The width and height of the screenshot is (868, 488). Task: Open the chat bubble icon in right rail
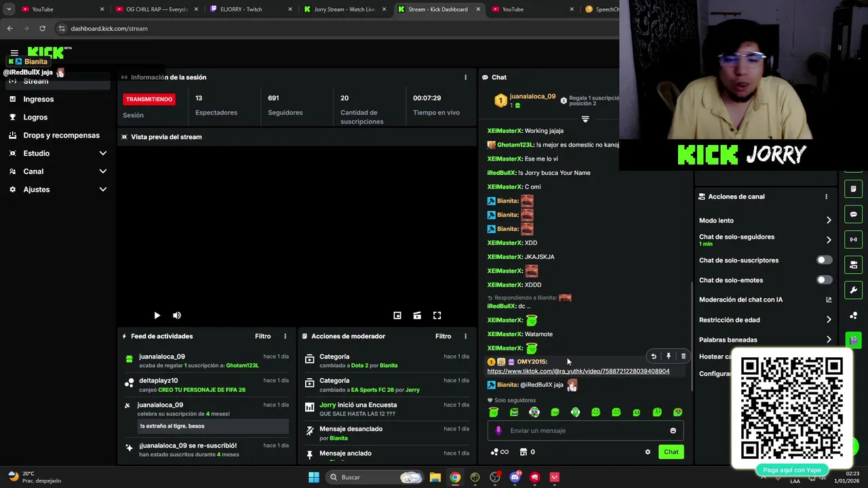(x=854, y=214)
